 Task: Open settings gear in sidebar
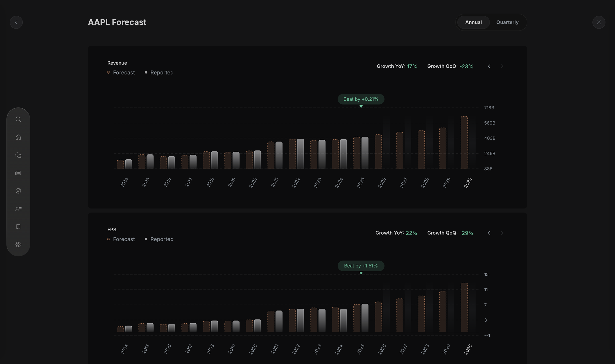click(x=18, y=244)
